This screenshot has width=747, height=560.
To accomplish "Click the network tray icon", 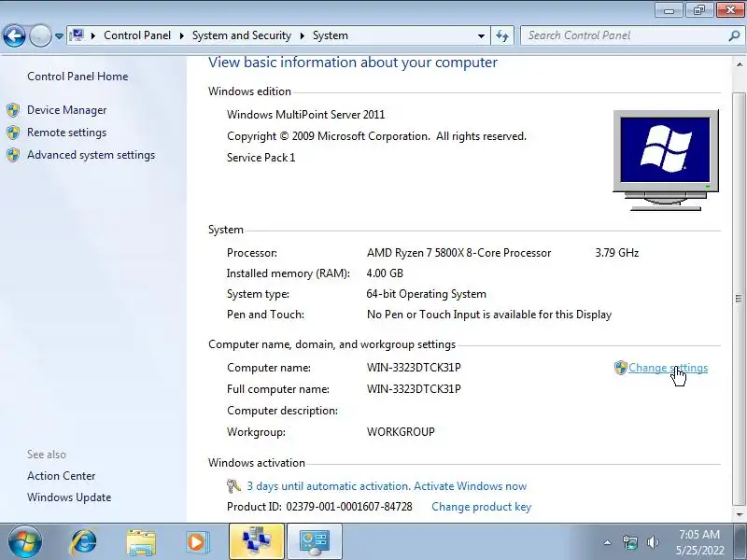I will [629, 542].
